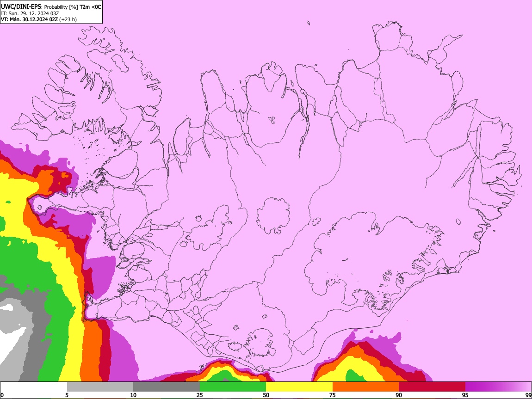Click the white 0-5% legend color band
The width and height of the screenshot is (532, 399).
tap(34, 387)
